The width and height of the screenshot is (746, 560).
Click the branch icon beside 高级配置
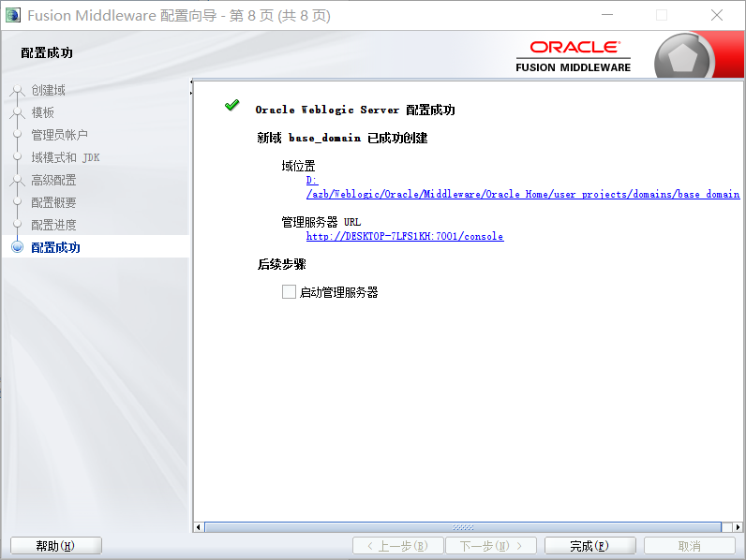[x=18, y=180]
